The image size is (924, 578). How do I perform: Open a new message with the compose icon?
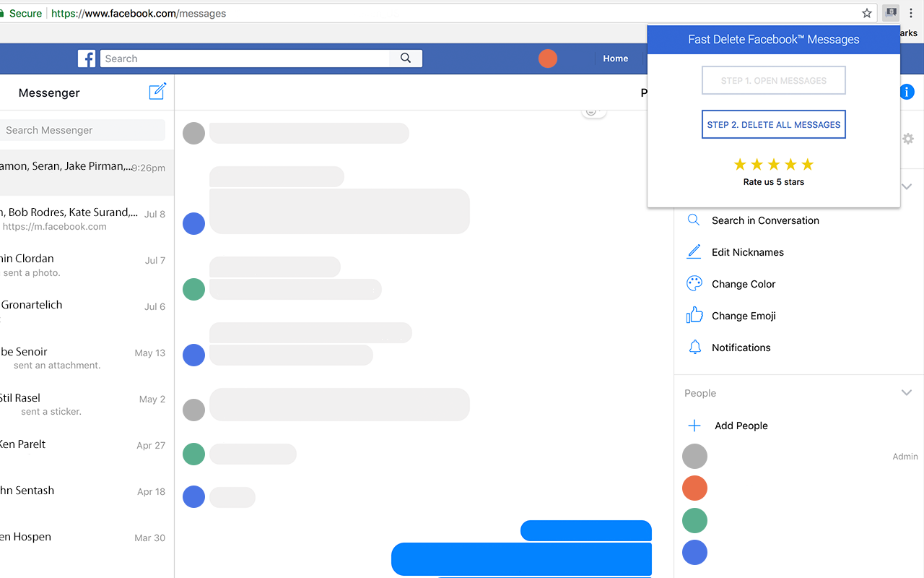[157, 92]
